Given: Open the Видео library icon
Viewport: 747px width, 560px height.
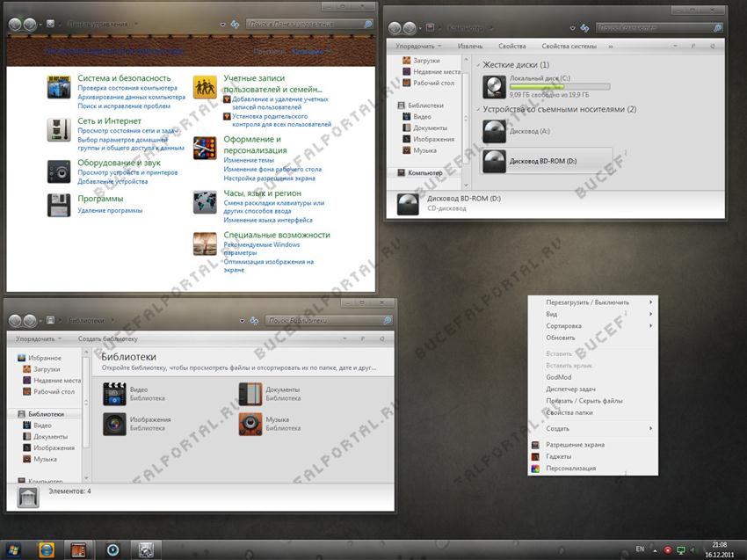Looking at the screenshot, I should point(114,394).
